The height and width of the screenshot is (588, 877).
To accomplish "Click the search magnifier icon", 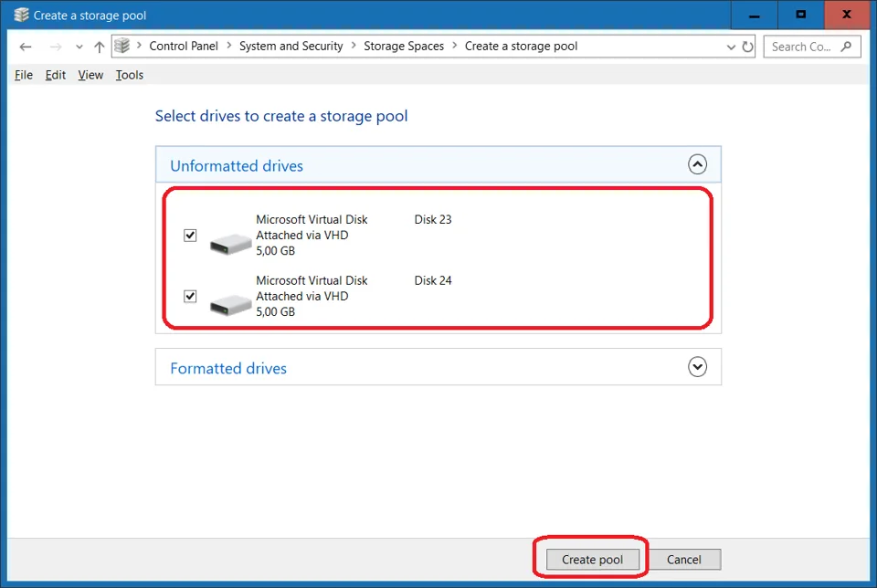I will pyautogui.click(x=846, y=47).
